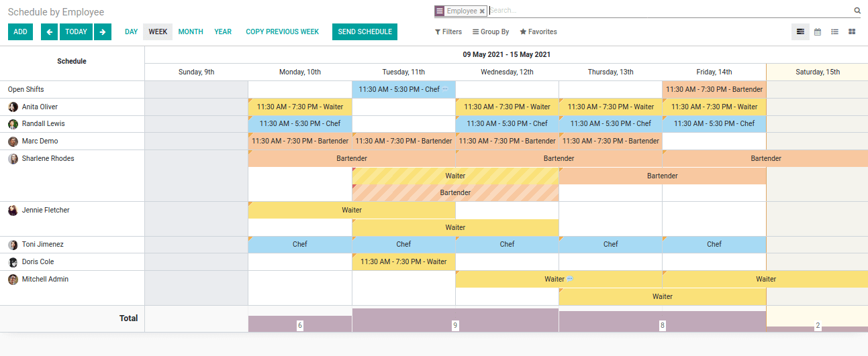
Task: Switch to the Day scale
Action: click(131, 32)
